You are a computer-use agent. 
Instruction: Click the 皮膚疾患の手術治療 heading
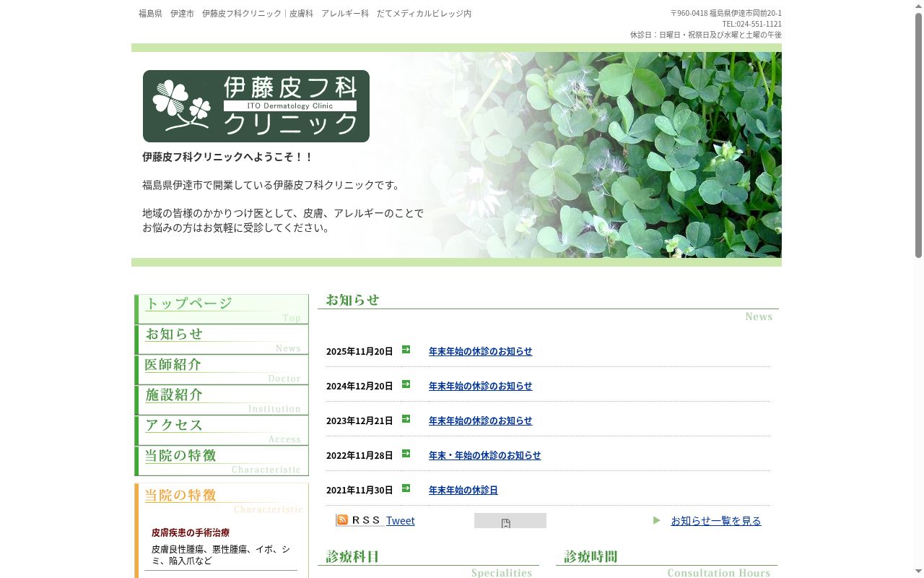coord(191,532)
